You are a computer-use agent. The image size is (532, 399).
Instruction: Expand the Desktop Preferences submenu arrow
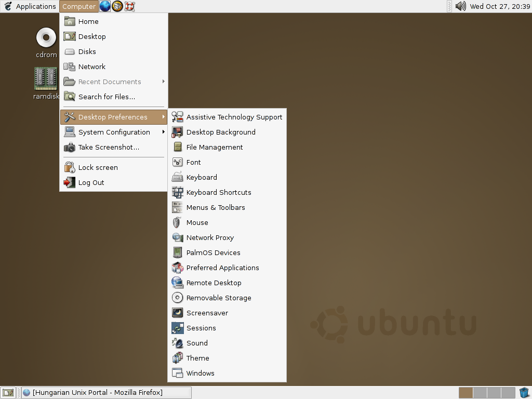tap(164, 117)
